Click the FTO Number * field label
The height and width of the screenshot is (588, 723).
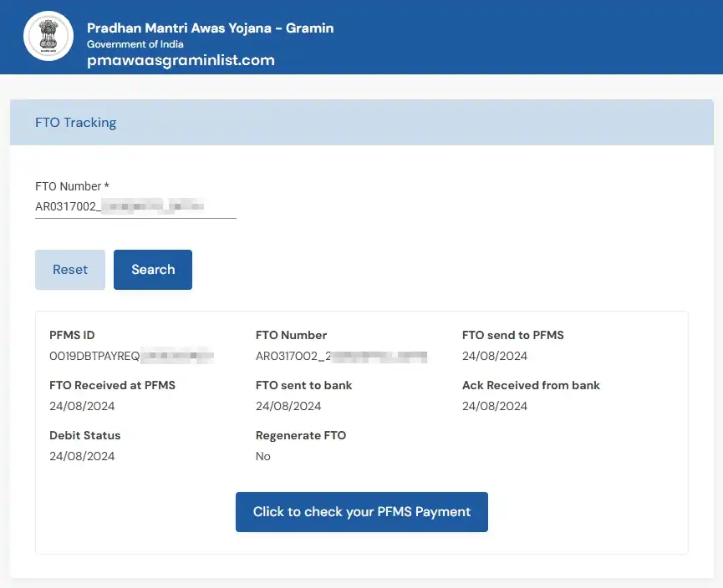[x=72, y=186]
